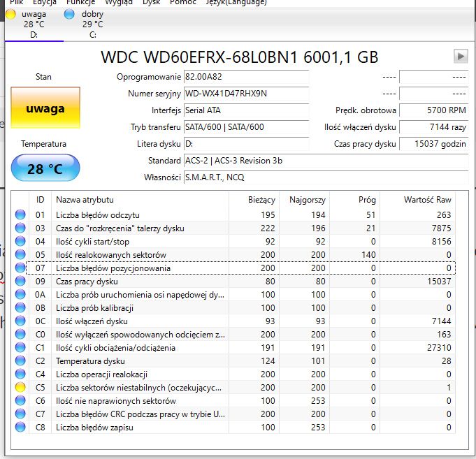
Task: Click blue status icon for attribute C8
Action: (x=20, y=427)
